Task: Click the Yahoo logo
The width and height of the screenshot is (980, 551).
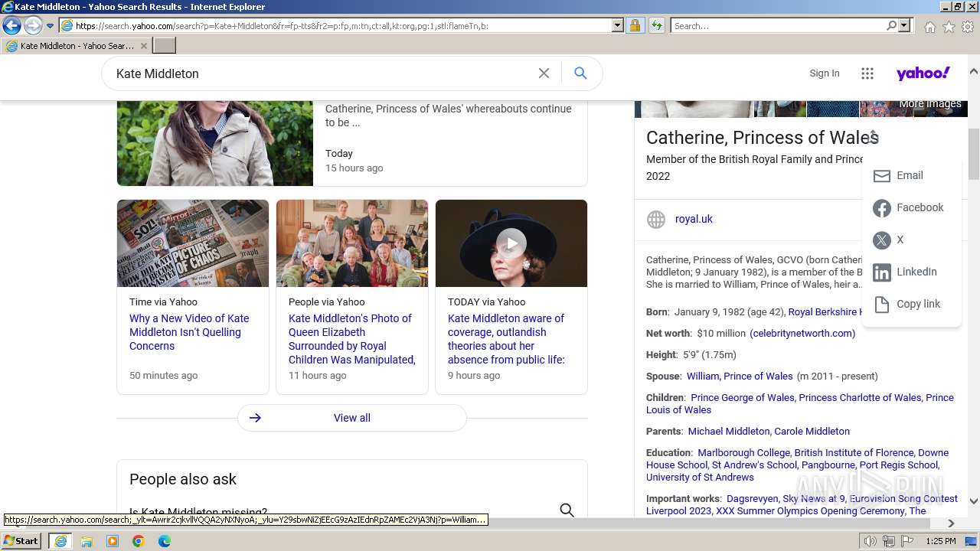Action: tap(923, 73)
